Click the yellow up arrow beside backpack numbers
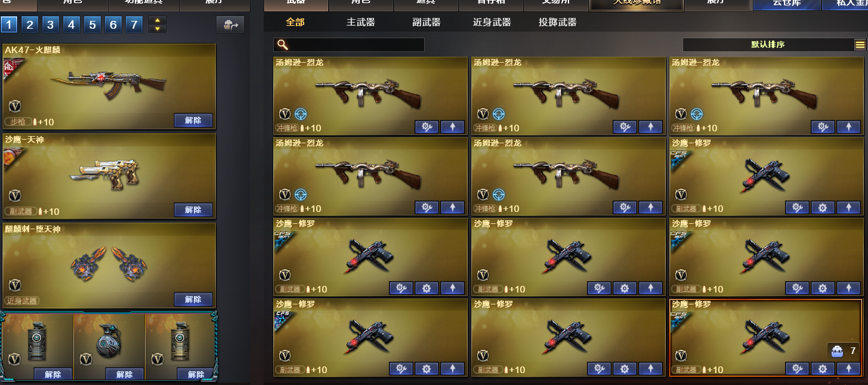Viewport: 868px width, 385px height. 157,21
